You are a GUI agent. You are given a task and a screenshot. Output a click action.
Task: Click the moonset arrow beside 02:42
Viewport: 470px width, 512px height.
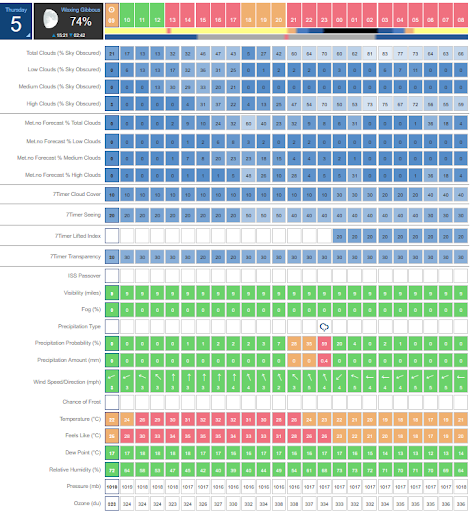pyautogui.click(x=71, y=35)
